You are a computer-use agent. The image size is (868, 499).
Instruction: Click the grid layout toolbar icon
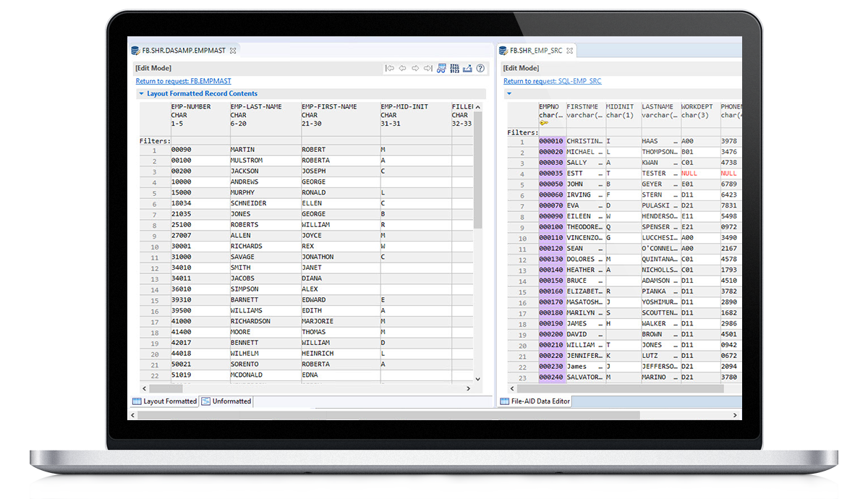454,68
